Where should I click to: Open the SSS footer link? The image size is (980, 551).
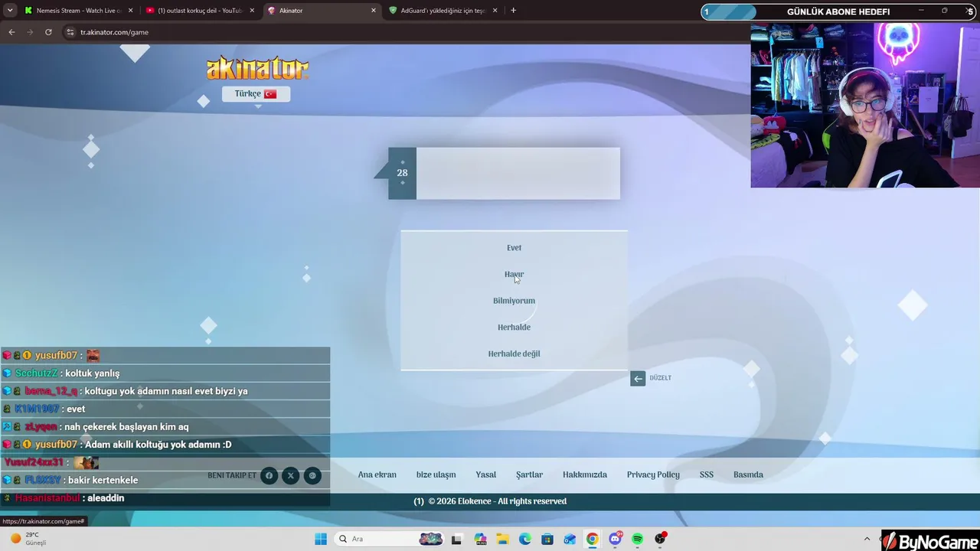point(707,474)
